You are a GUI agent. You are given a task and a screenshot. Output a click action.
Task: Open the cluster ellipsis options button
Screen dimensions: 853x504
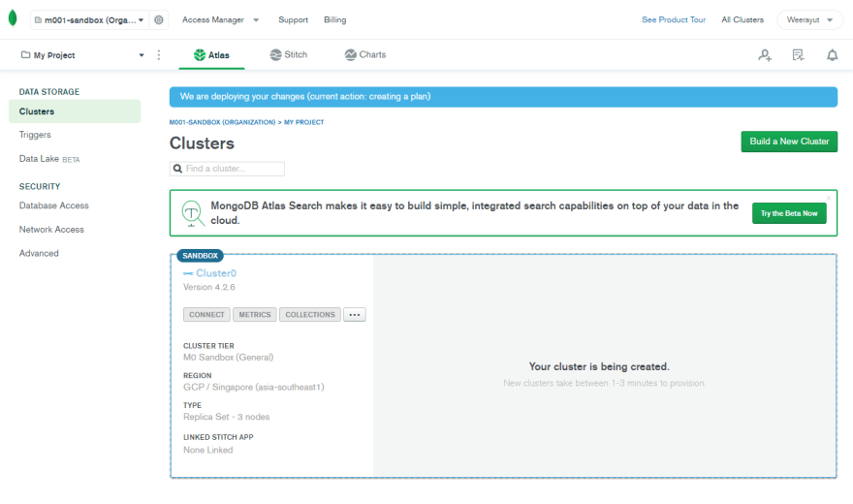[x=355, y=315]
